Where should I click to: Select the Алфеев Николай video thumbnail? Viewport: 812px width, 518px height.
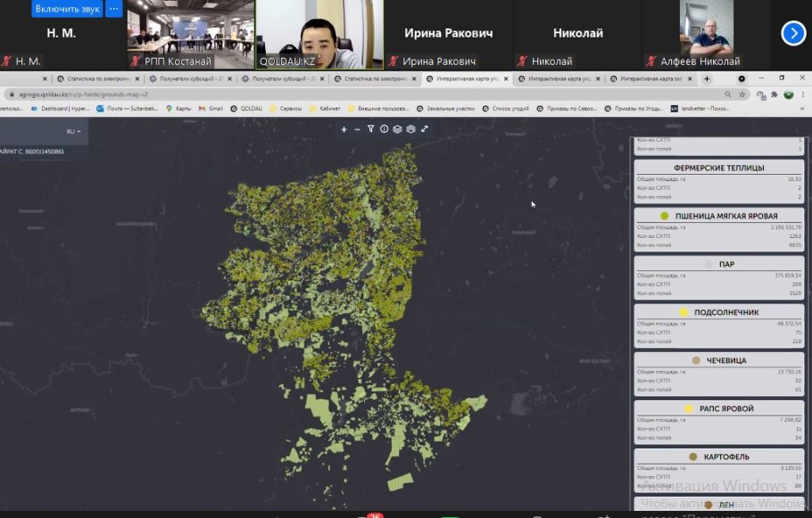(x=707, y=34)
